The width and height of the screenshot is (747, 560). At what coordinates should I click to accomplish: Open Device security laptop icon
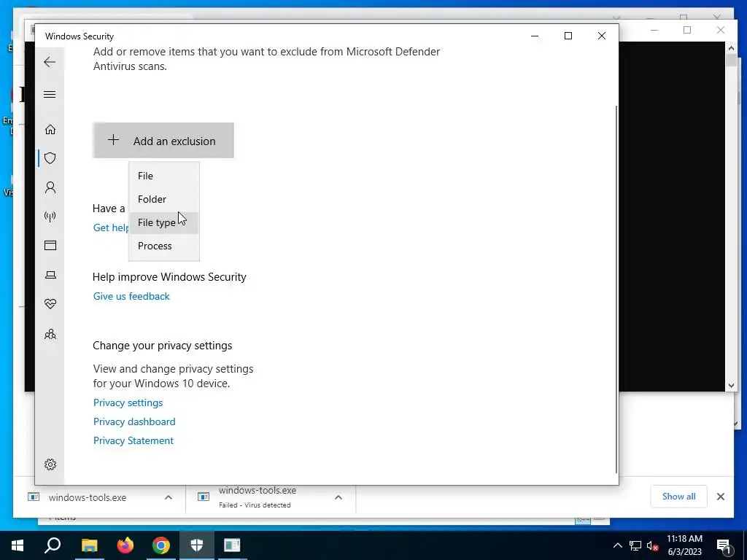click(x=50, y=275)
